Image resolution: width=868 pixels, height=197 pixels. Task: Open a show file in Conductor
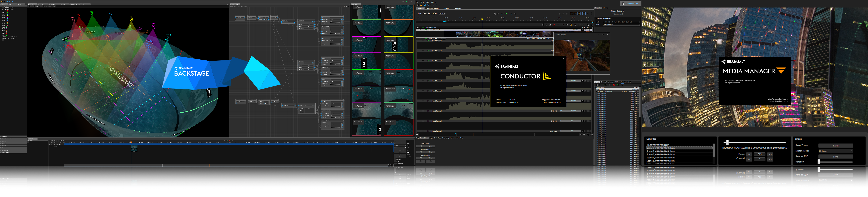[421, 5]
